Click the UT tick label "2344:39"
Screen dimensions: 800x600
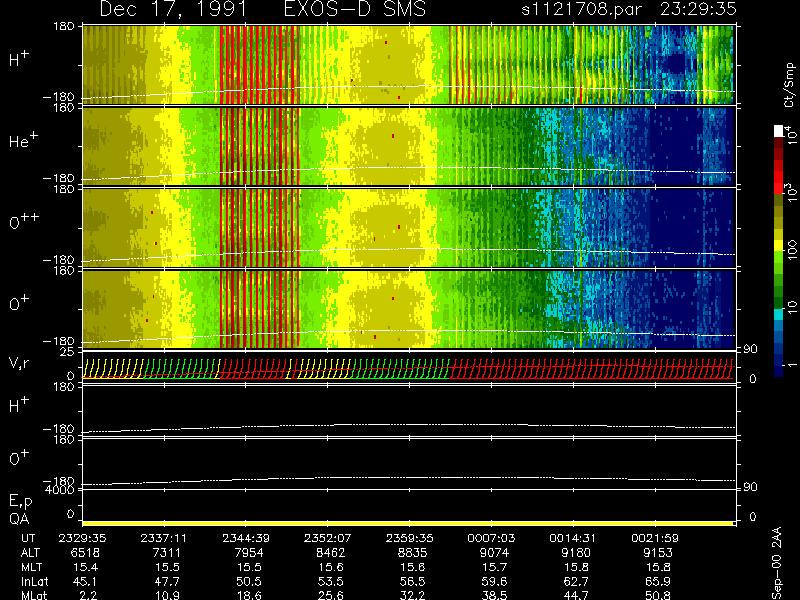click(246, 538)
